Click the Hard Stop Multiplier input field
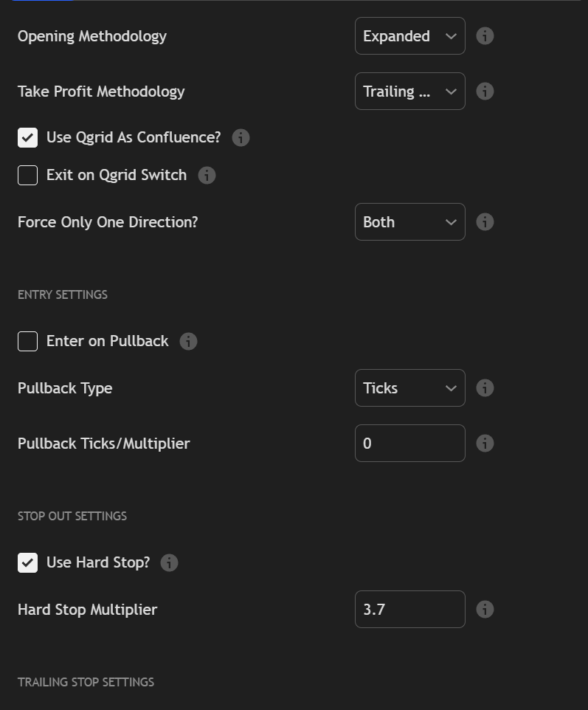Viewport: 588px width, 710px height. click(409, 610)
